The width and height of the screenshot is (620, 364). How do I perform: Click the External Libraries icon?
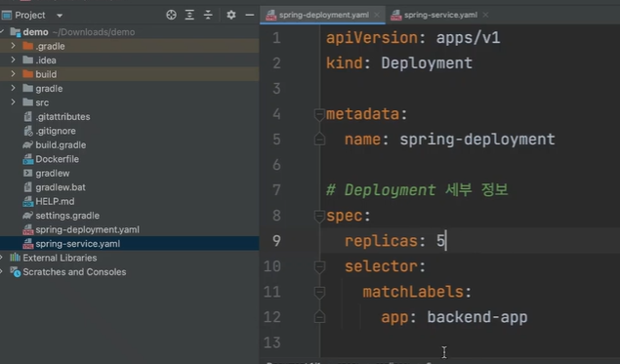(x=15, y=258)
